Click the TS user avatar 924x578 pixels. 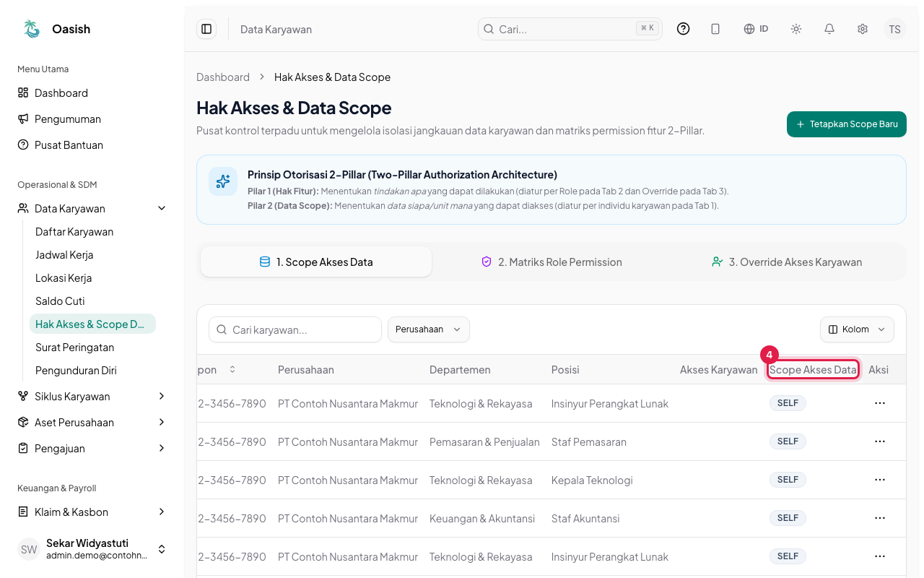[895, 29]
